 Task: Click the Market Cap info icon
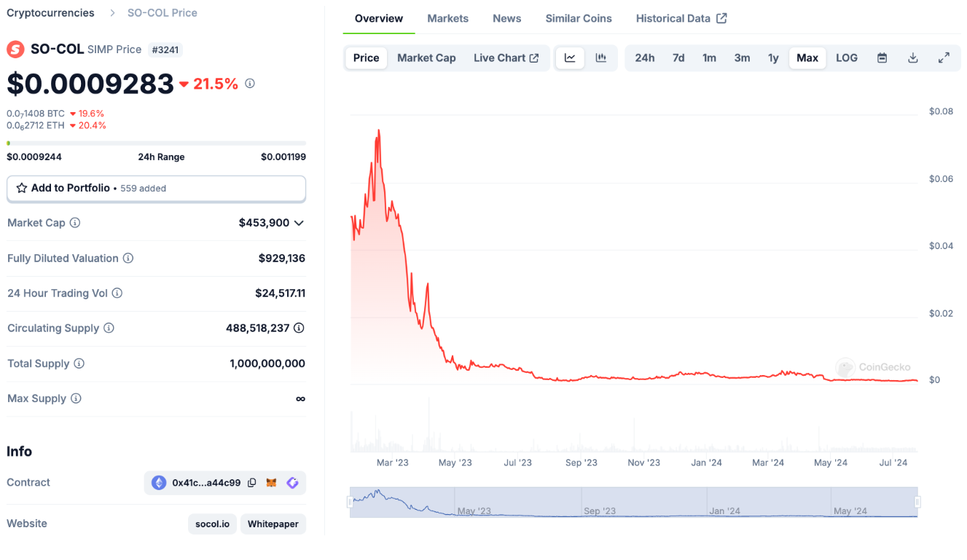pyautogui.click(x=75, y=223)
